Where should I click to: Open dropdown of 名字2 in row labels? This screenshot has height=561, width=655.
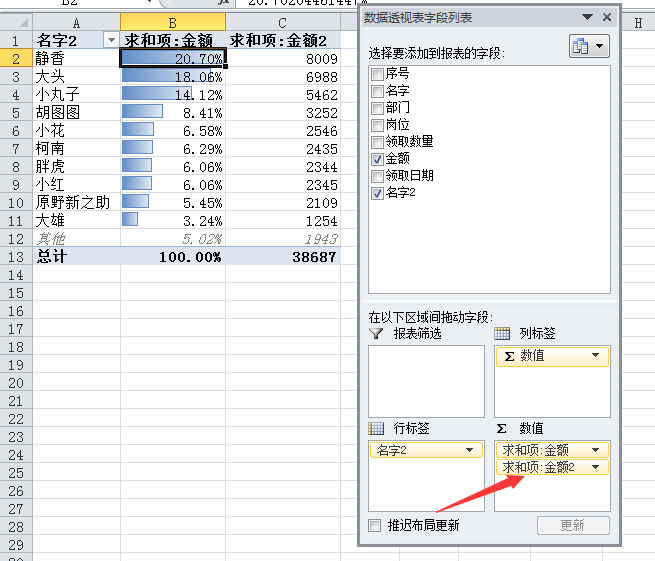click(x=470, y=450)
